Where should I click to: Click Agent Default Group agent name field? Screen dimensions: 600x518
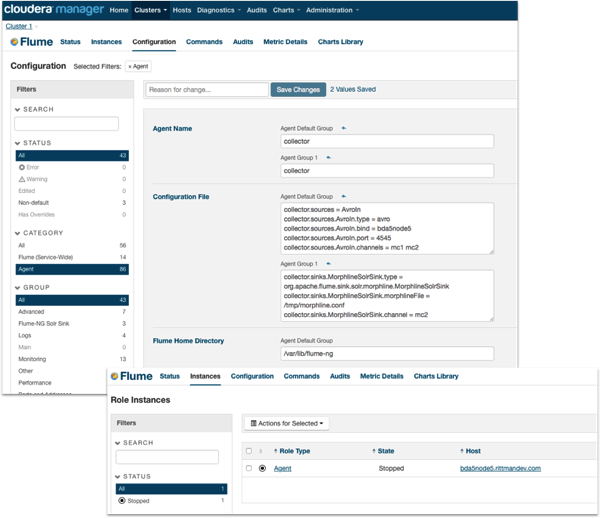click(387, 141)
